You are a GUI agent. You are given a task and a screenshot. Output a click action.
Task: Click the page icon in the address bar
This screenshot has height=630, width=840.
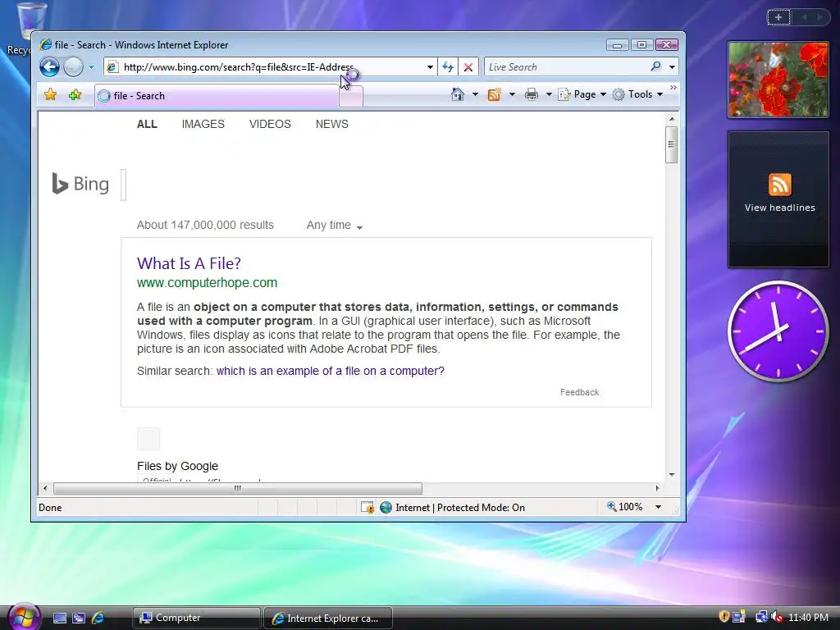112,67
